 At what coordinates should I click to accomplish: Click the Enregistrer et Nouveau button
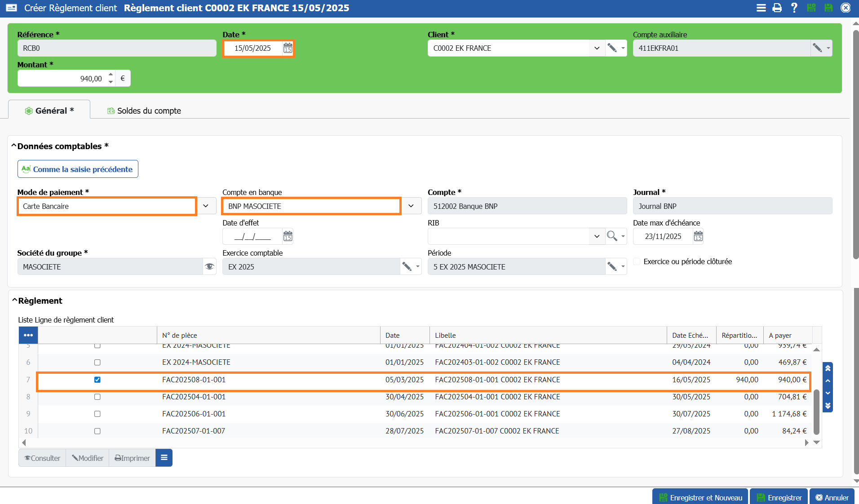pyautogui.click(x=700, y=497)
